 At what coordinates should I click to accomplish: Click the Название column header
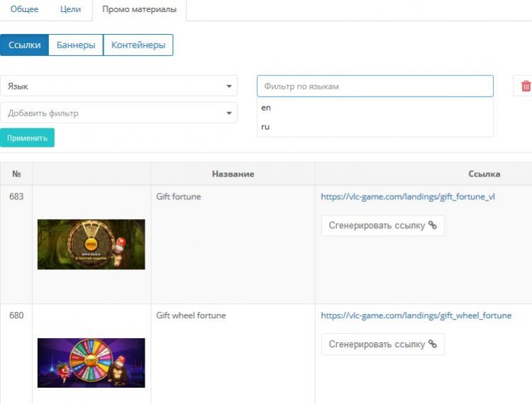(x=233, y=174)
